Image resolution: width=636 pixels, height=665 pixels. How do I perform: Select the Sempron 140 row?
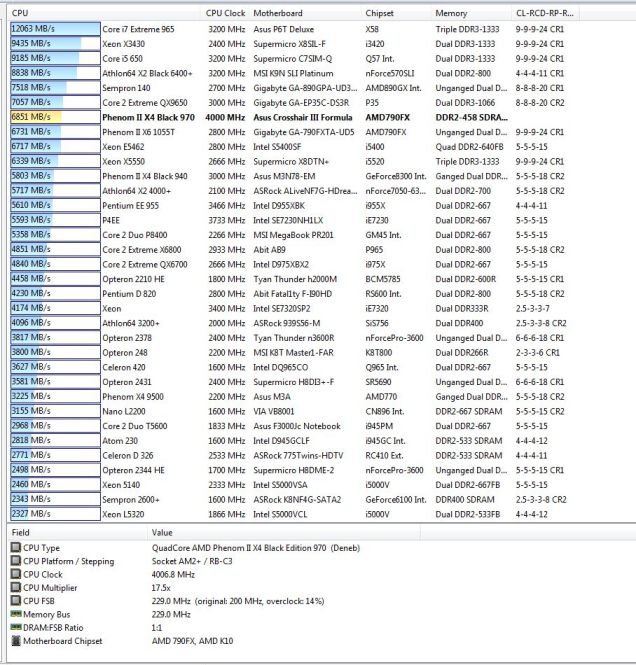click(295, 88)
